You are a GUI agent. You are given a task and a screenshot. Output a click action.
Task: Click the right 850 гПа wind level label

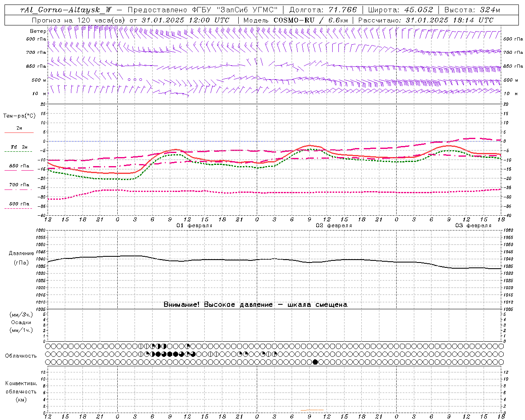[513, 66]
